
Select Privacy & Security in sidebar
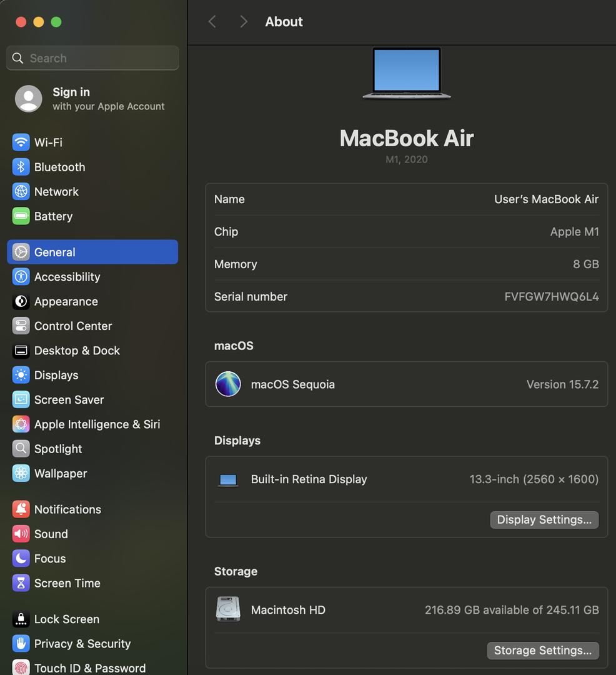pos(82,644)
